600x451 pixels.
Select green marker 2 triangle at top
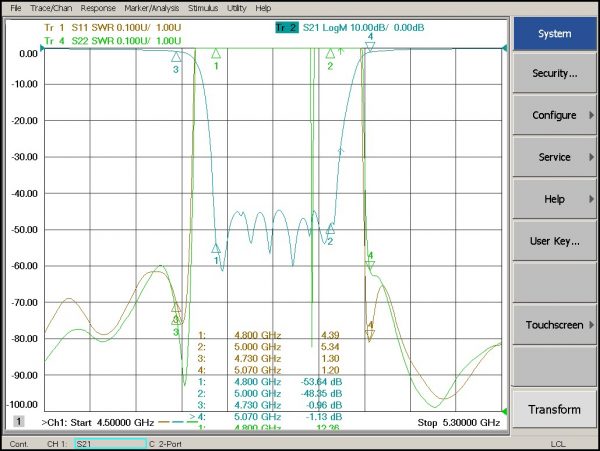330,53
